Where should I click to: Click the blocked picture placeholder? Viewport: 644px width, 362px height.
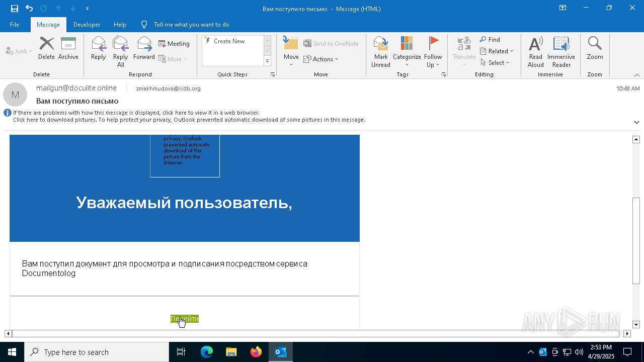click(x=185, y=156)
